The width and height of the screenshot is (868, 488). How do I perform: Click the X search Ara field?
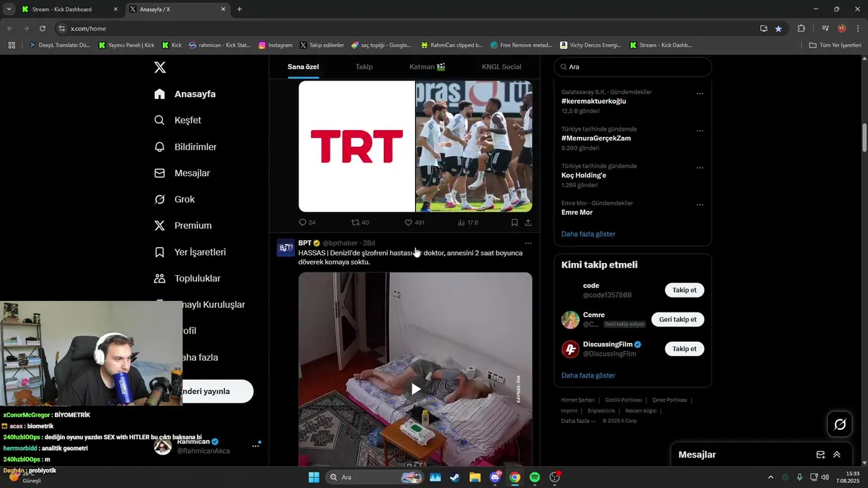coord(633,67)
